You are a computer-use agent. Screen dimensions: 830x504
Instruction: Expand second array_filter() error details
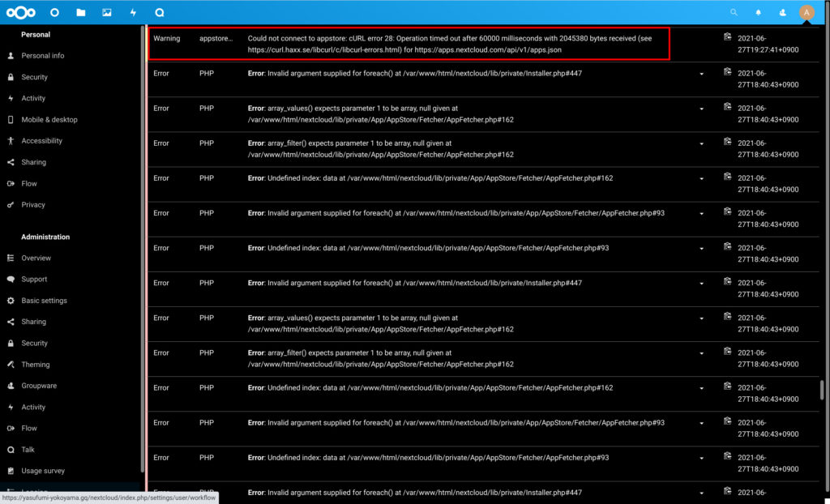702,353
